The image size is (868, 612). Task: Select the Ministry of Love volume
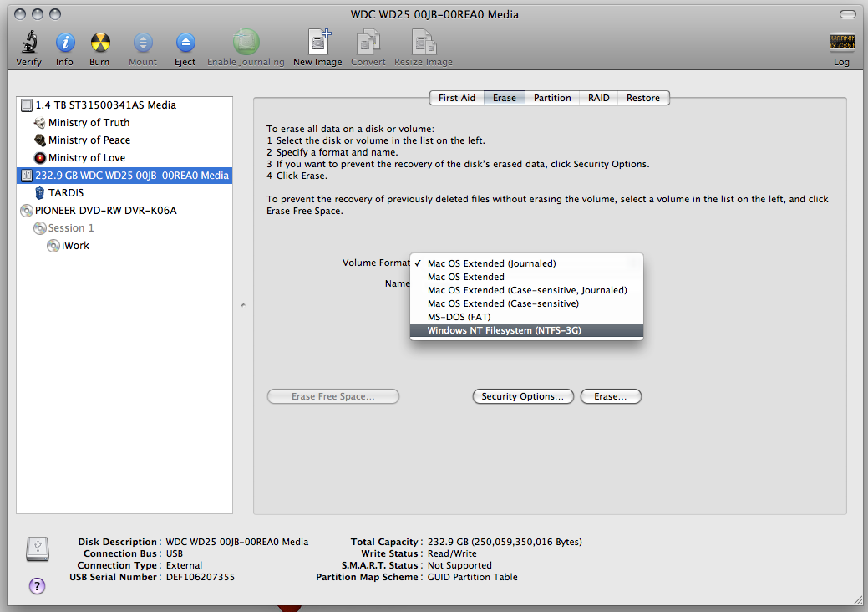(x=124, y=158)
